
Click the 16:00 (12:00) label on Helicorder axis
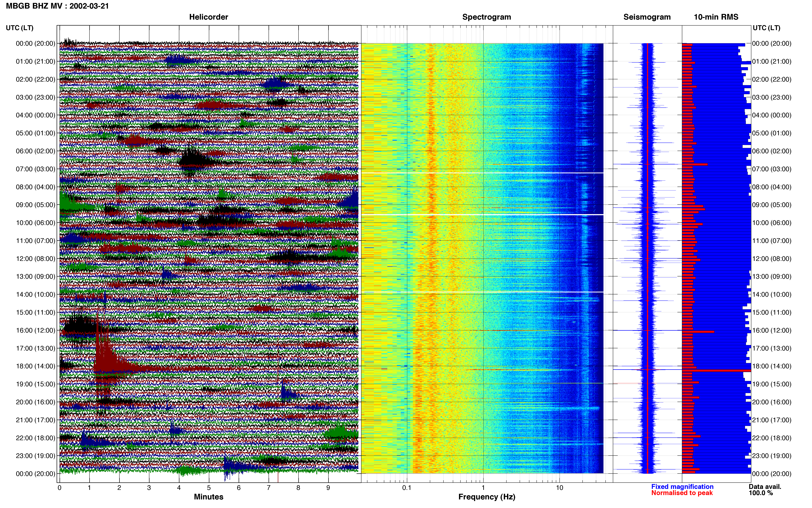point(36,330)
